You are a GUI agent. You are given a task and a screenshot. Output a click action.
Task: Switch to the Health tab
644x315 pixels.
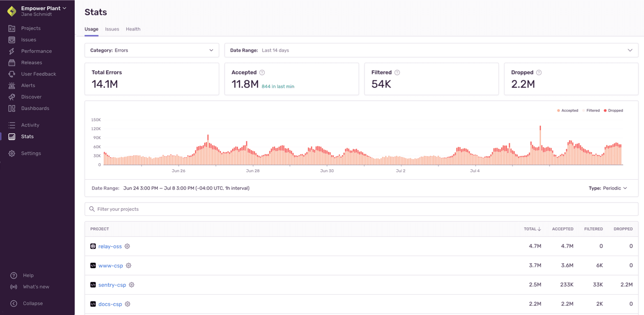[133, 29]
